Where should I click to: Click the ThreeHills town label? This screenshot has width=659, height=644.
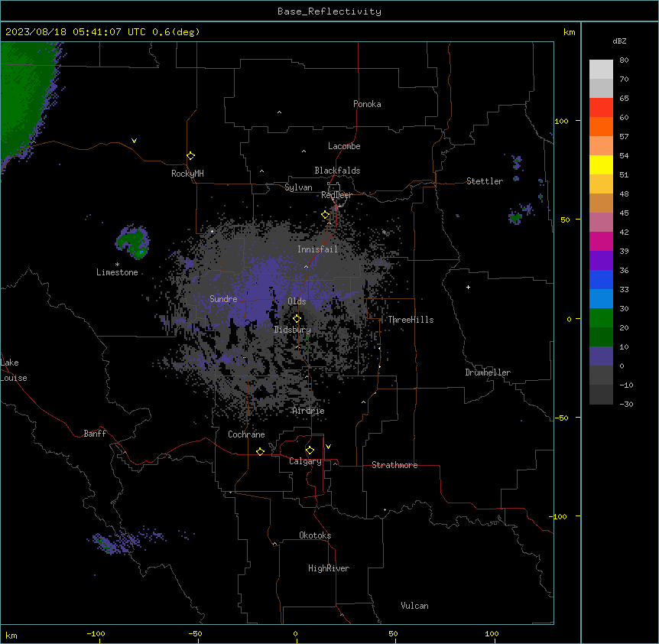[x=411, y=320]
